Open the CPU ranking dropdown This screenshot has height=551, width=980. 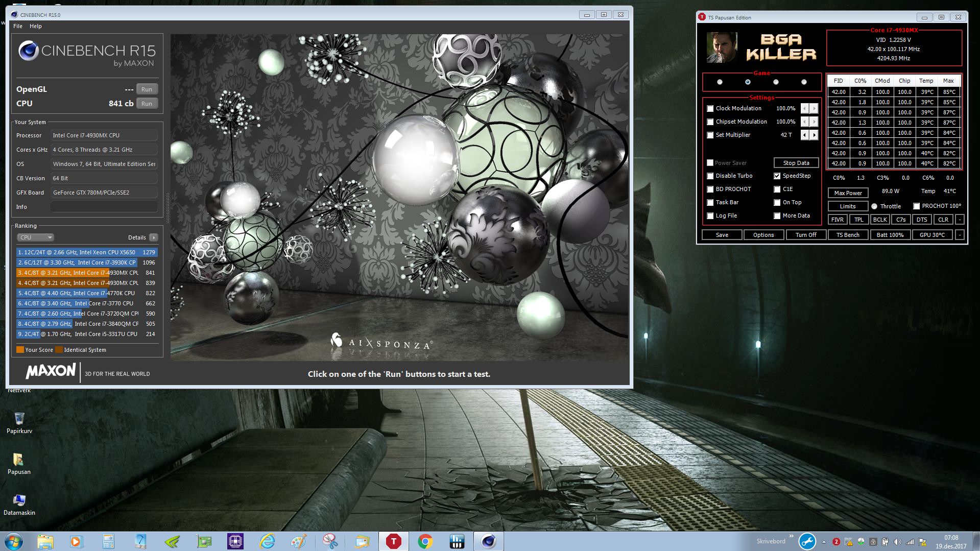(35, 237)
